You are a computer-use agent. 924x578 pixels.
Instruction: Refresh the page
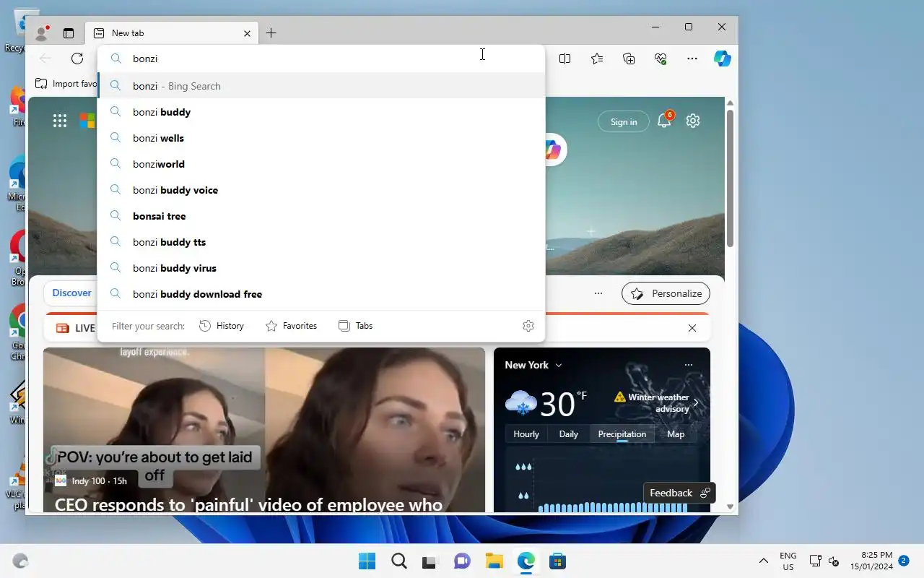(x=77, y=59)
